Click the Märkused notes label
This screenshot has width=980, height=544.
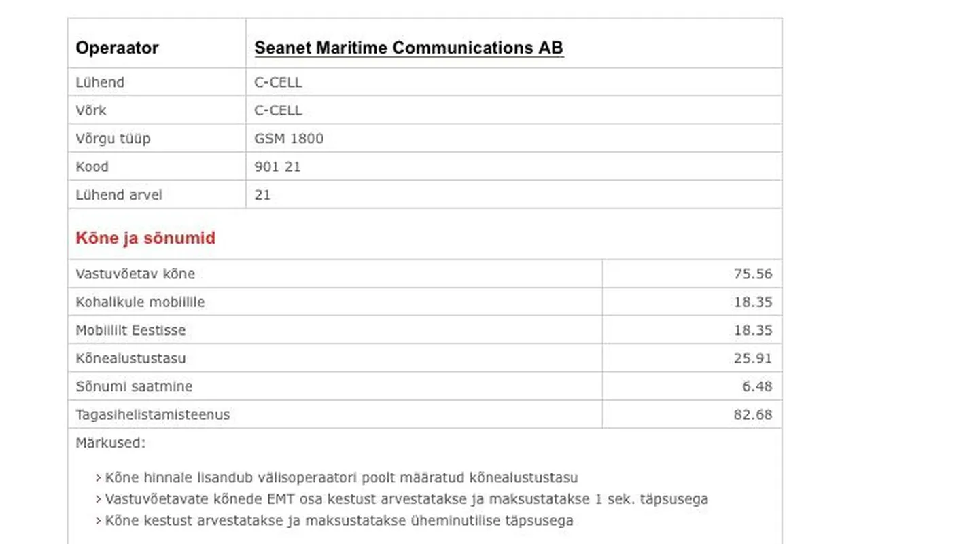click(x=110, y=443)
